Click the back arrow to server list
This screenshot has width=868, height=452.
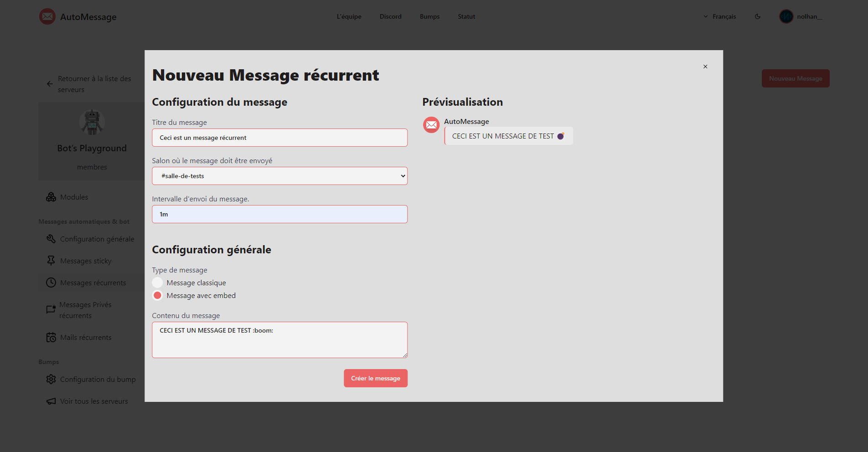tap(50, 84)
